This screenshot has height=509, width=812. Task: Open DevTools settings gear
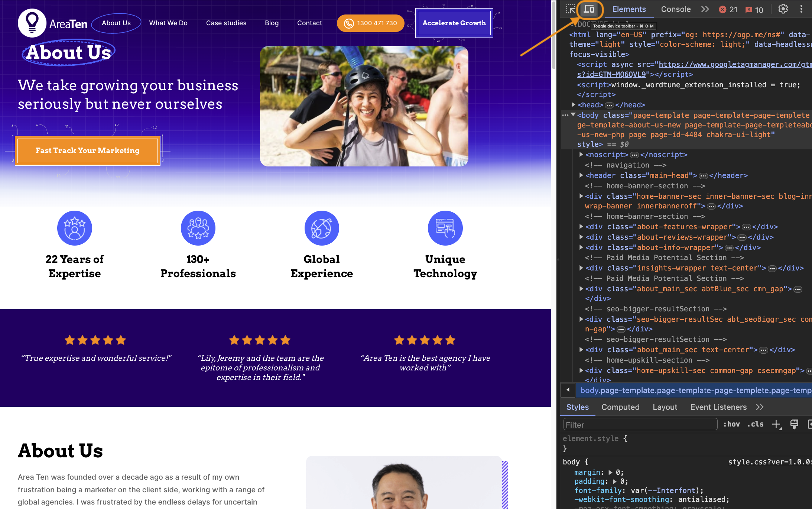(783, 9)
